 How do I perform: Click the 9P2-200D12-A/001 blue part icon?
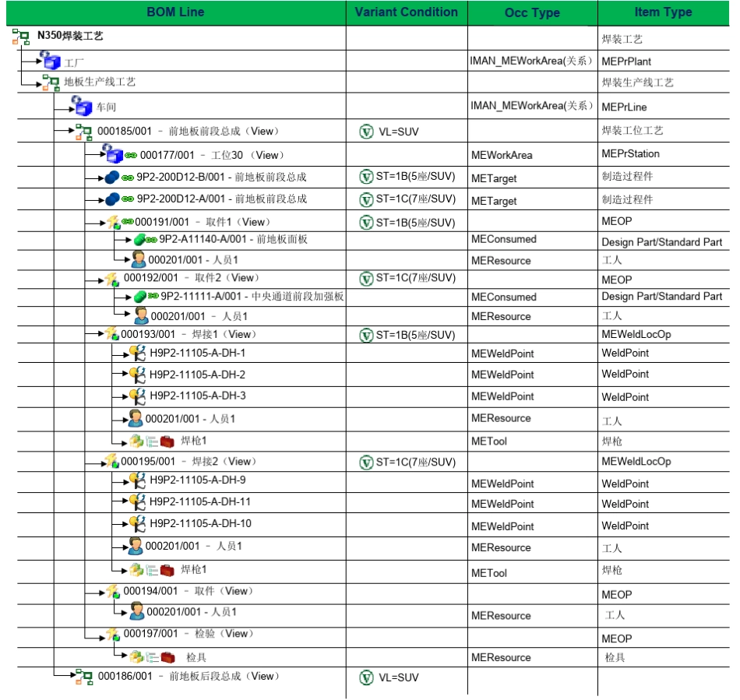coord(112,199)
